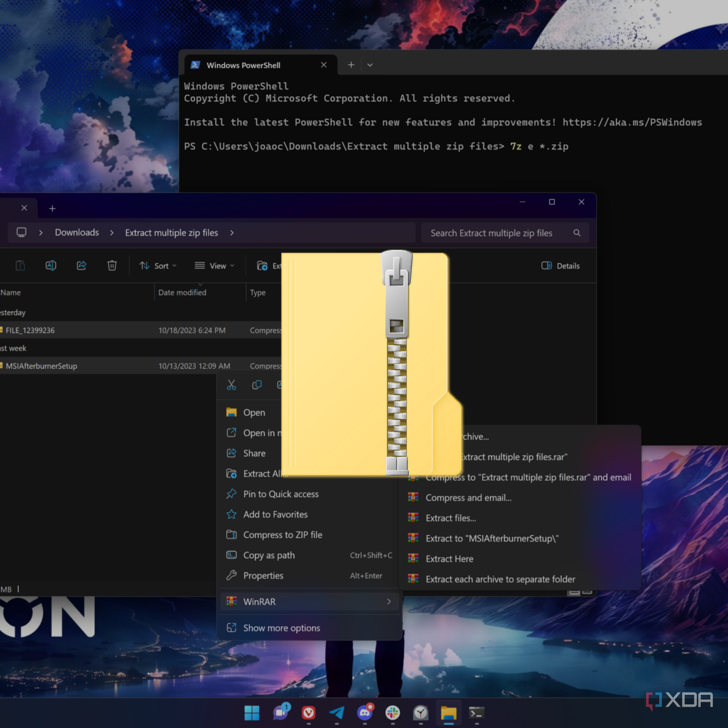Viewport: 728px width, 728px height.
Task: Open Telegram from the taskbar
Action: [337, 713]
